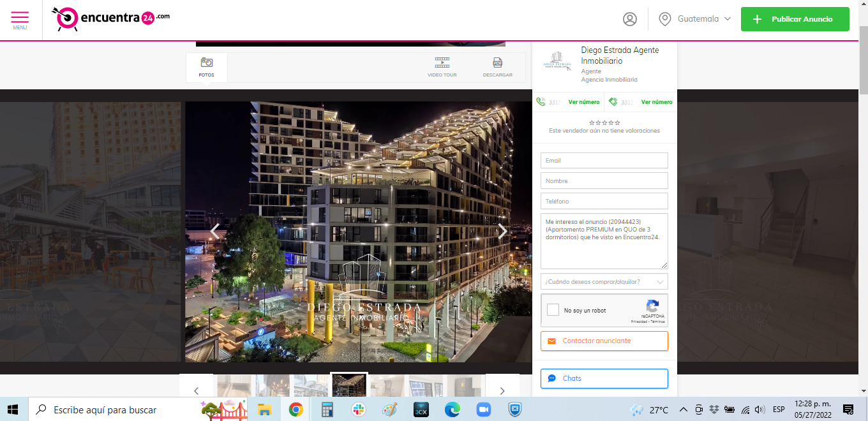Go to the encuentra24.com home logo
Image resolution: width=868 pixels, height=421 pixels.
[110, 18]
